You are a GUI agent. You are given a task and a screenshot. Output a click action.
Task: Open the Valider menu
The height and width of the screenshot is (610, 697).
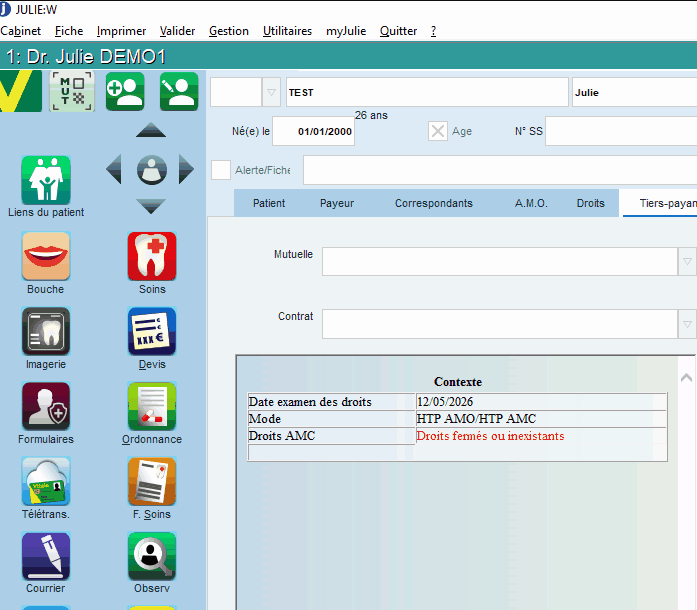(x=177, y=31)
